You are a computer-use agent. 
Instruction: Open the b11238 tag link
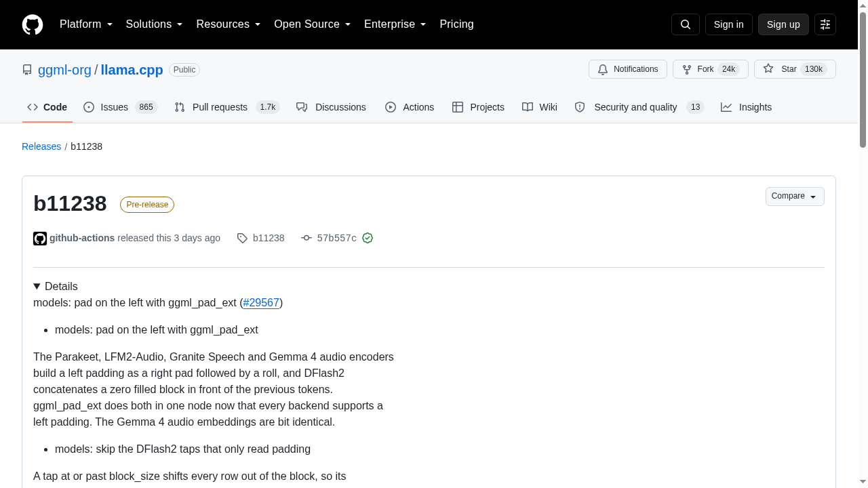click(269, 238)
